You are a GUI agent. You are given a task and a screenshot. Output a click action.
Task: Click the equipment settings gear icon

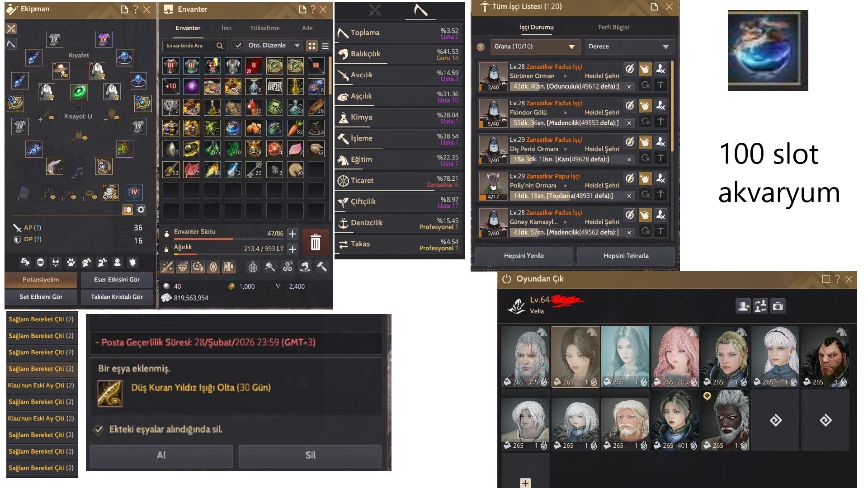(x=141, y=210)
